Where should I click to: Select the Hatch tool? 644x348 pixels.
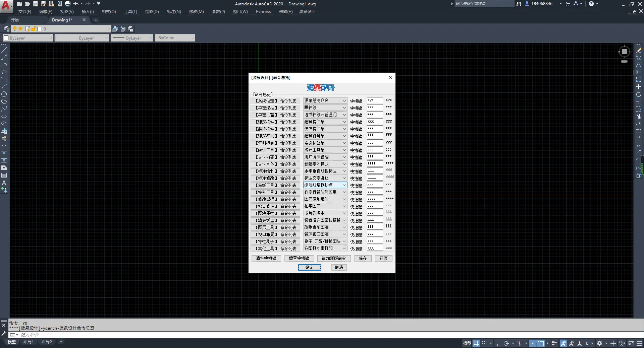point(4,153)
